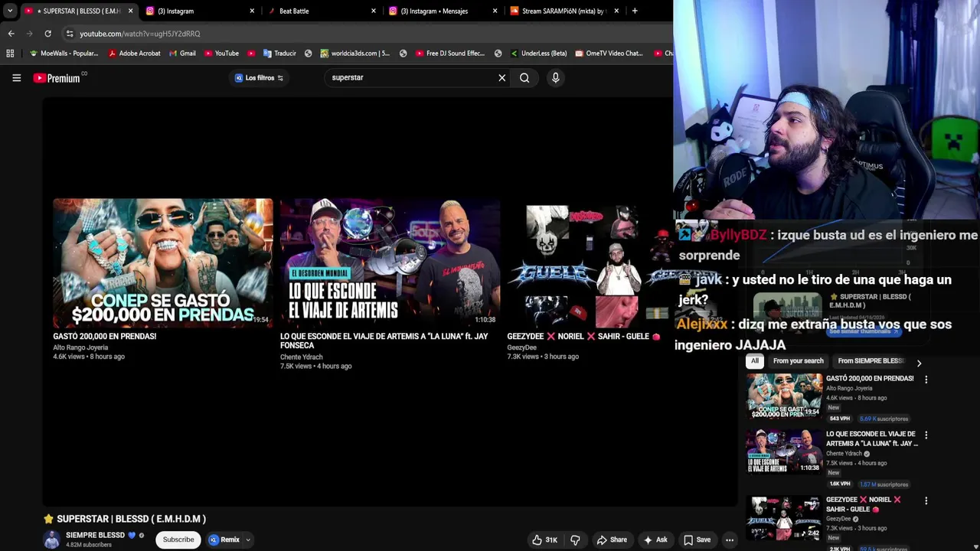Run search with magnifier button
Image resolution: width=980 pixels, height=551 pixels.
(524, 77)
